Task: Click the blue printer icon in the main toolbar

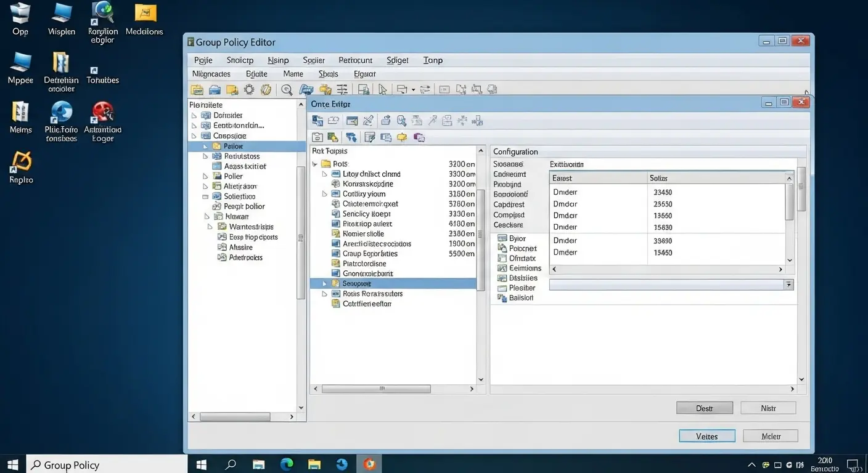Action: 215,90
